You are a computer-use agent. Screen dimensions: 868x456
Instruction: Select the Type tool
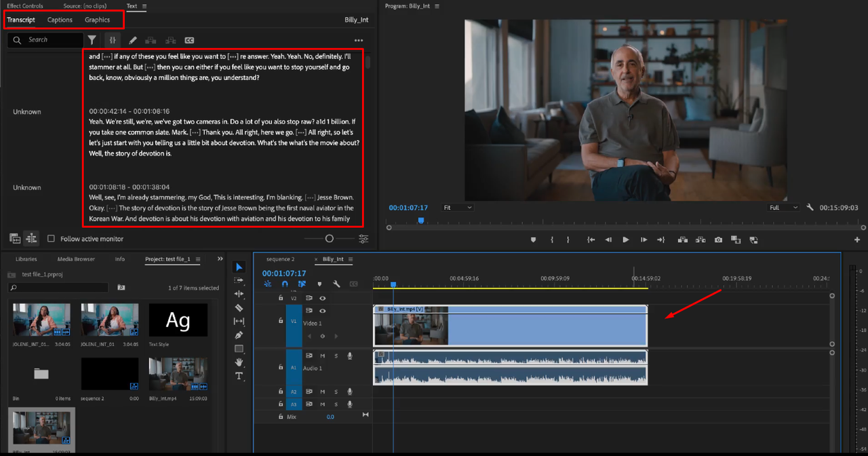pos(239,375)
